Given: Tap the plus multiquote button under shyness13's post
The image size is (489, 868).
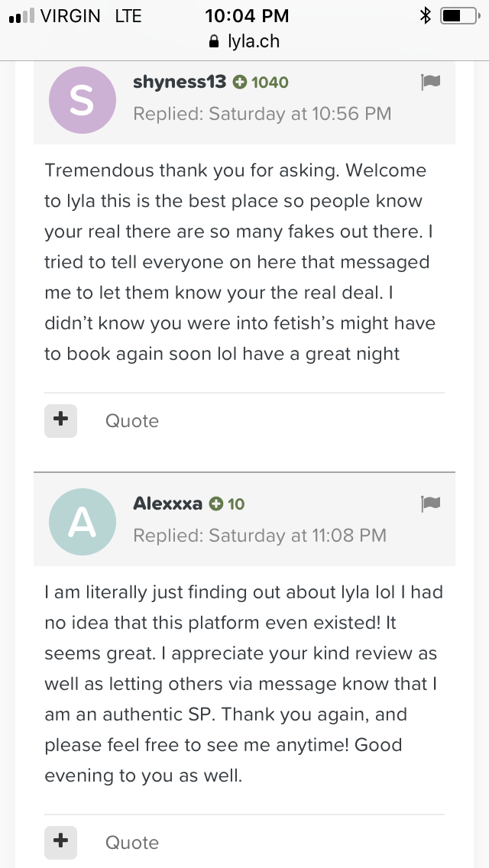Looking at the screenshot, I should pos(61,421).
